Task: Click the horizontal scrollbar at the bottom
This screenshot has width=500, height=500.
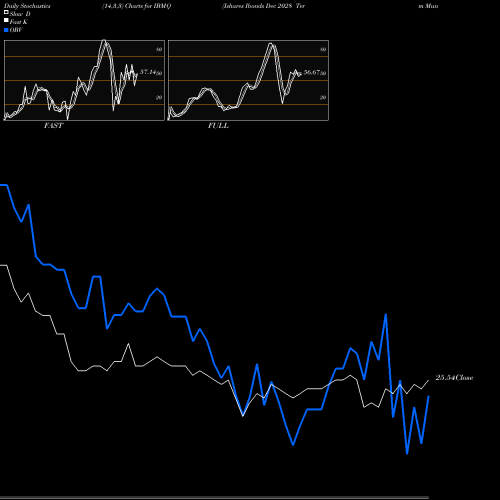Action: [x=214, y=498]
